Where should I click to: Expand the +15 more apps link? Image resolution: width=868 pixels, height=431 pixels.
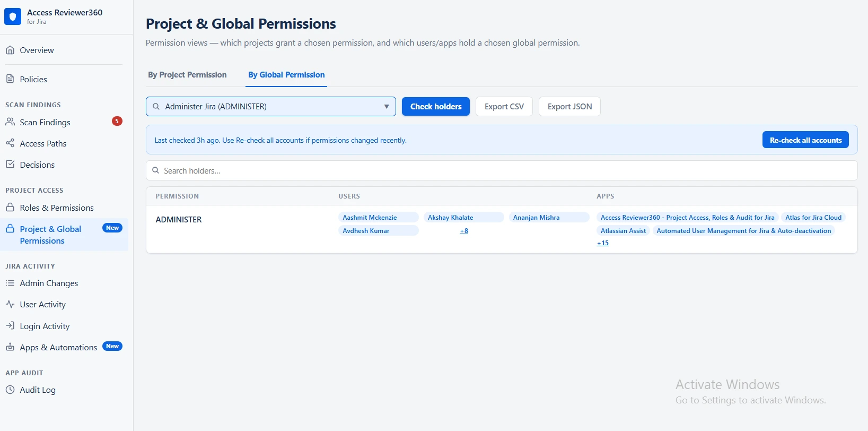(x=603, y=243)
